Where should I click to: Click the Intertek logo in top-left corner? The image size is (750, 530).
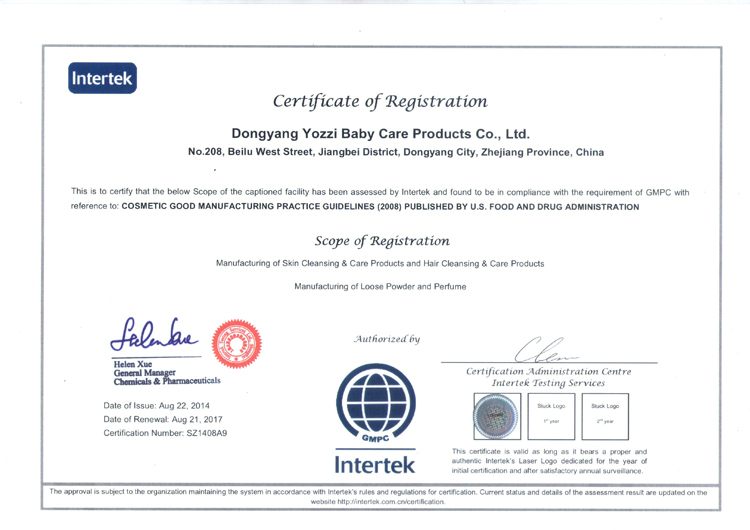point(101,77)
